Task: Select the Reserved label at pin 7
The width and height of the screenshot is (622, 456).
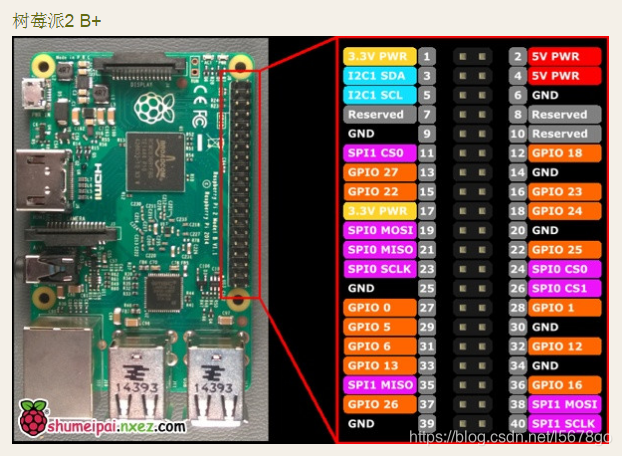Action: coord(380,115)
